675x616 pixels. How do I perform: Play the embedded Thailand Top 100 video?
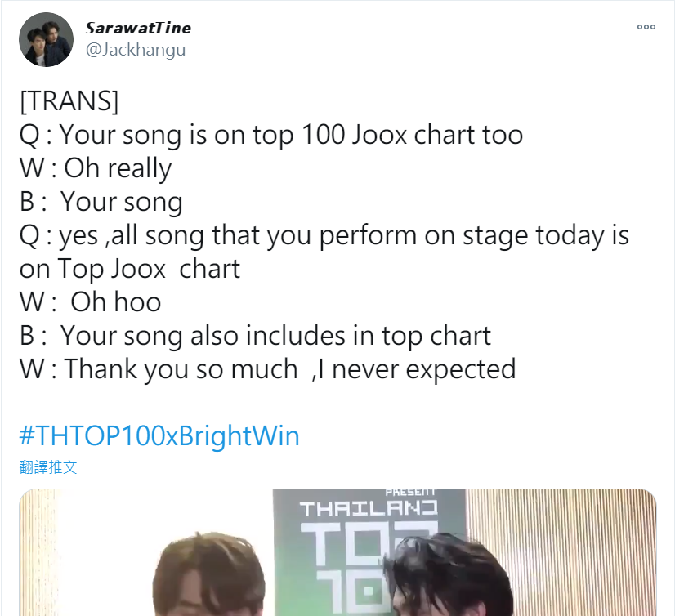click(337, 552)
